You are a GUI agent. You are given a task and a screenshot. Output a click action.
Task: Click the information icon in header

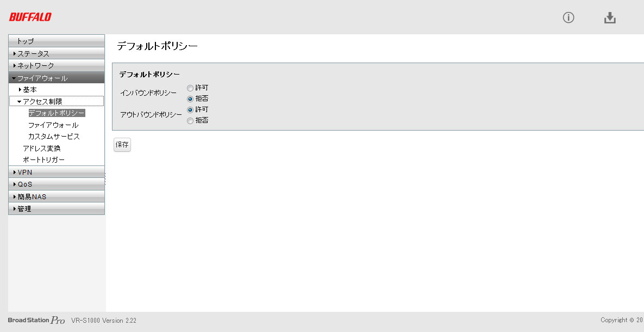pyautogui.click(x=568, y=17)
